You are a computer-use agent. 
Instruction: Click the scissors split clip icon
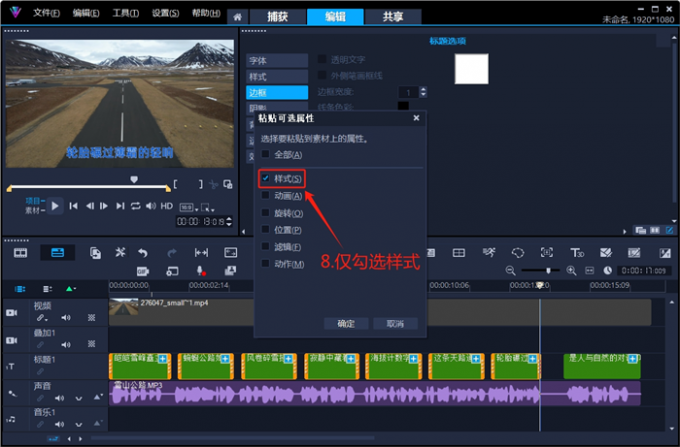click(213, 185)
